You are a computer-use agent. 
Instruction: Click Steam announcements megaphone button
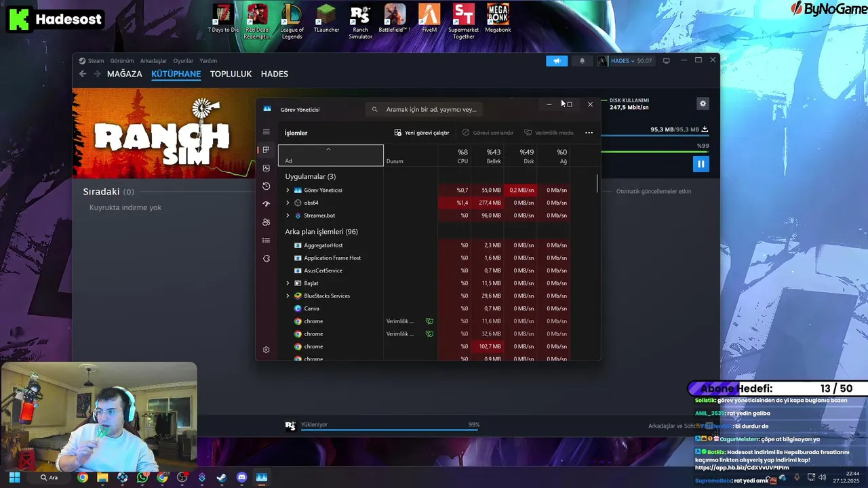pos(557,61)
